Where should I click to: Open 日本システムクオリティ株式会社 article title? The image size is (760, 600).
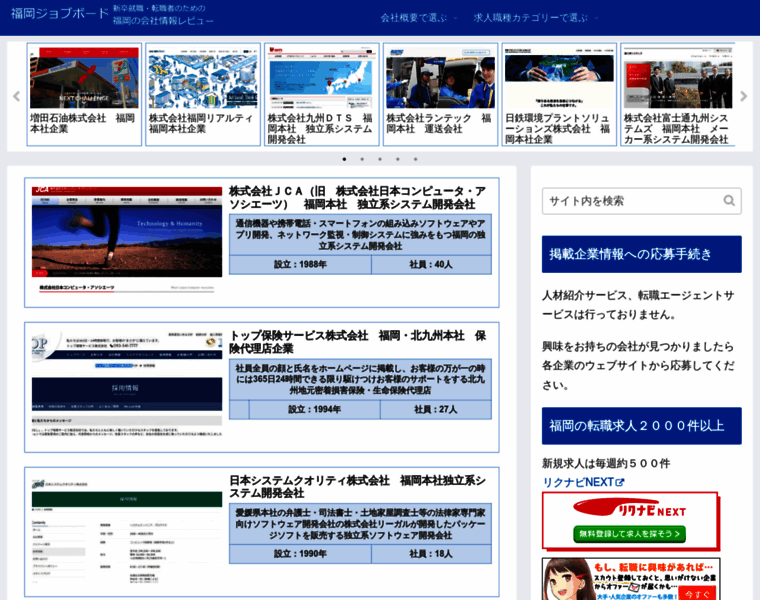click(357, 487)
